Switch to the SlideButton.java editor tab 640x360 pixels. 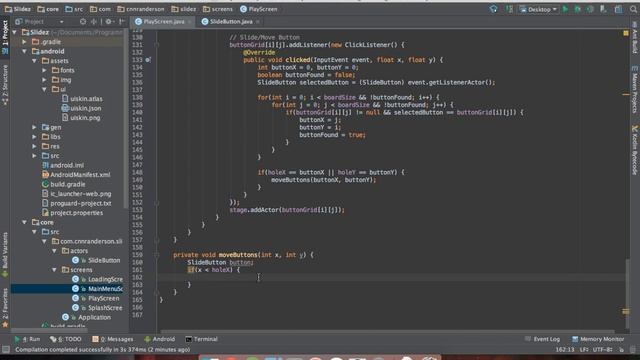(x=231, y=22)
